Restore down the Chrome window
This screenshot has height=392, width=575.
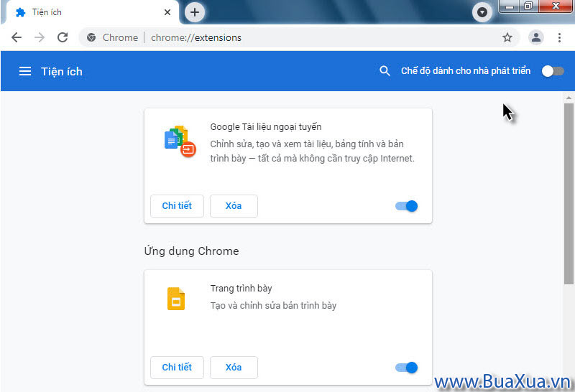pyautogui.click(x=528, y=6)
